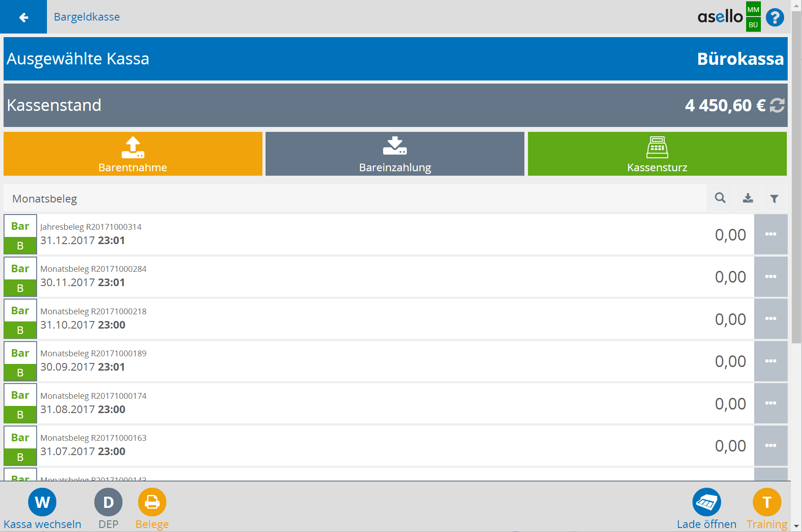Open the filter funnel icon
The height and width of the screenshot is (532, 802).
point(774,198)
